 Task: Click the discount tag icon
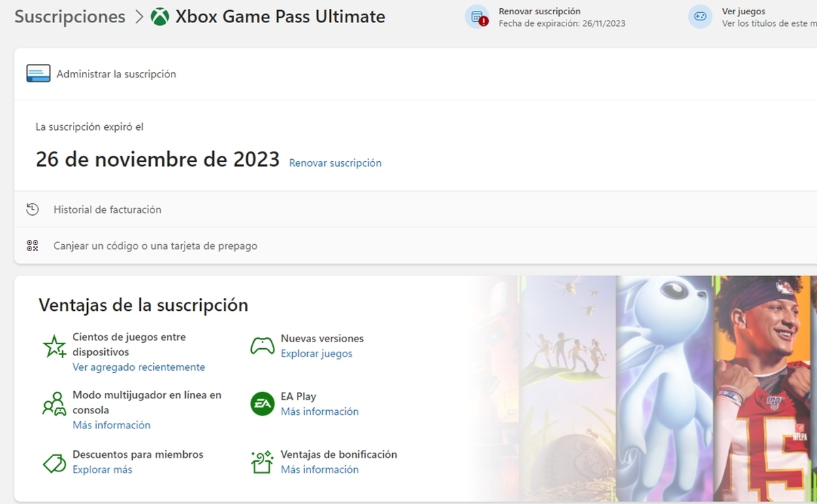(x=54, y=463)
